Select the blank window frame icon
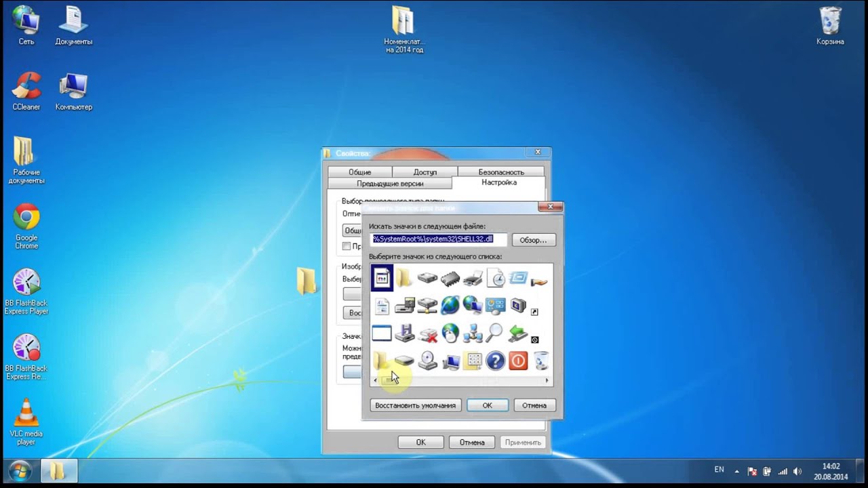The height and width of the screenshot is (488, 868). (x=382, y=333)
